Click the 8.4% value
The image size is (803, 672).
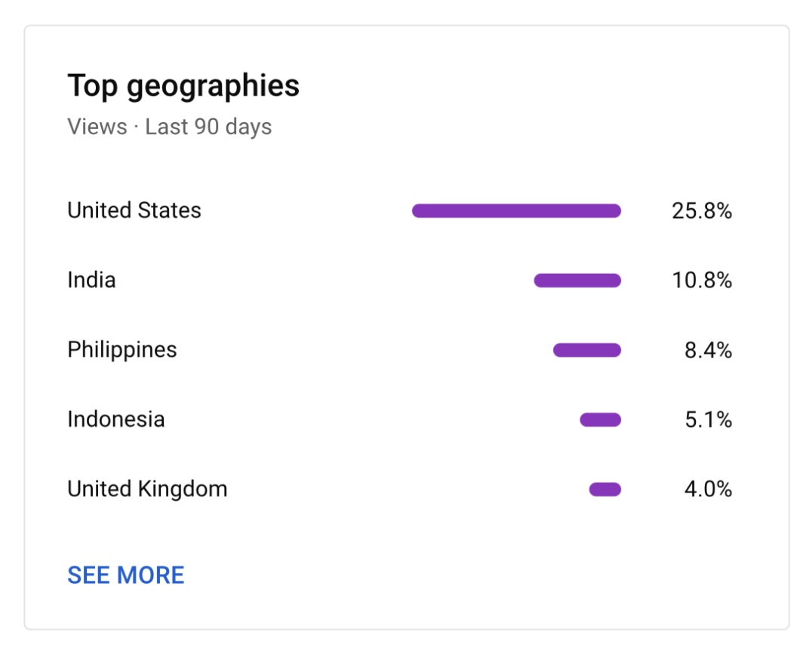coord(708,350)
